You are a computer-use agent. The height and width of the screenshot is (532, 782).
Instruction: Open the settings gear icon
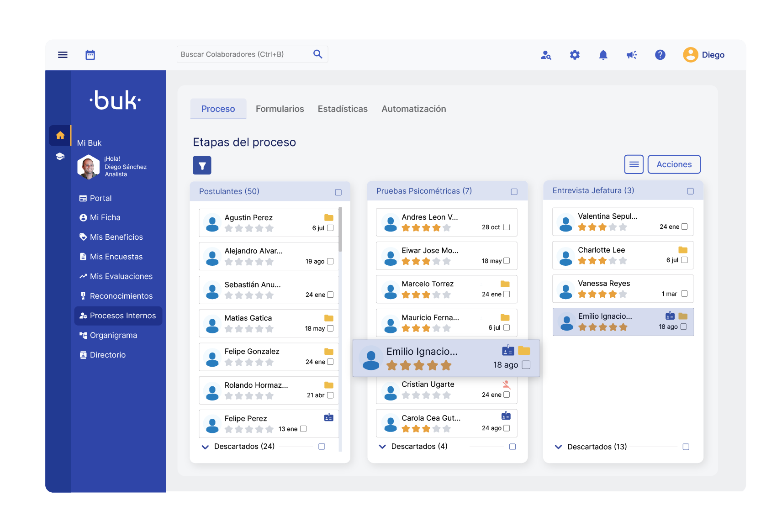pyautogui.click(x=575, y=55)
